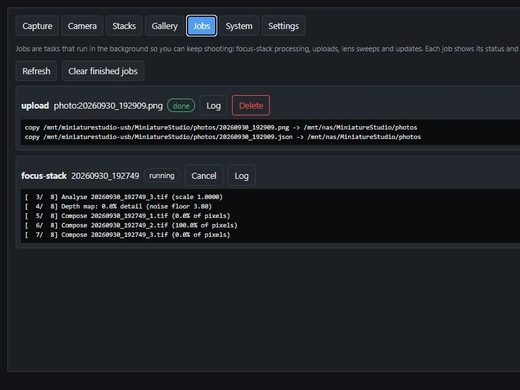Viewport: 520px width, 390px height.
Task: Go to the Gallery tab
Action: (x=164, y=26)
